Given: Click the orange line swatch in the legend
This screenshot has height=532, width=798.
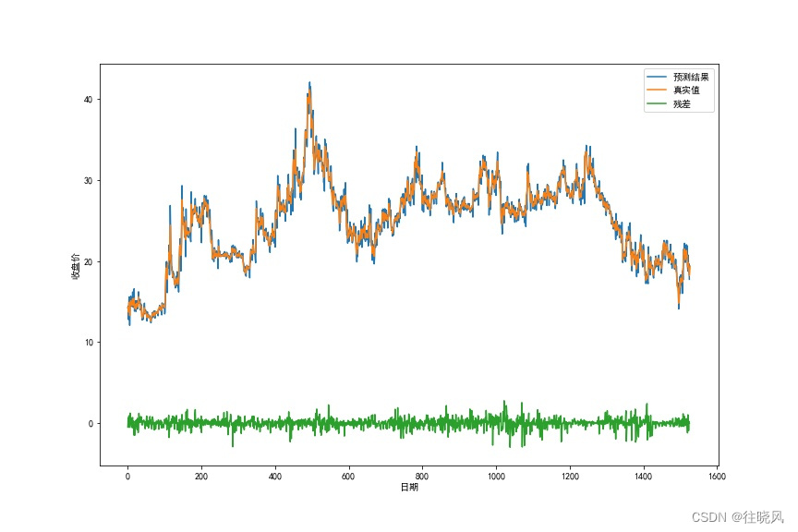Looking at the screenshot, I should 657,91.
